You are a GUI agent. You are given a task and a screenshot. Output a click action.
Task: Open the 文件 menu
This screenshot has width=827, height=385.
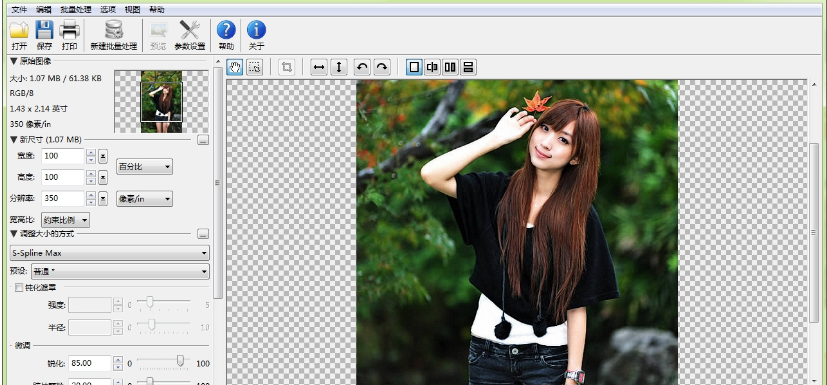[19, 9]
